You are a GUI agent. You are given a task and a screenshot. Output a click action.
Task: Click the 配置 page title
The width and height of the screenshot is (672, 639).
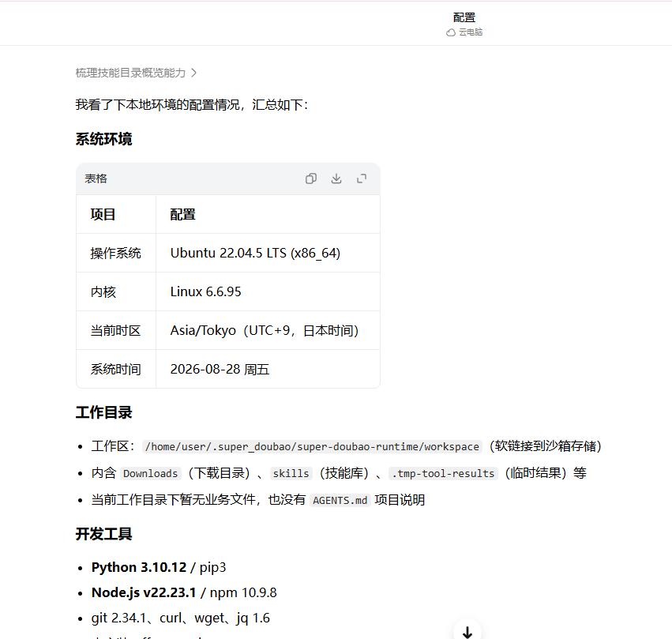tap(464, 17)
